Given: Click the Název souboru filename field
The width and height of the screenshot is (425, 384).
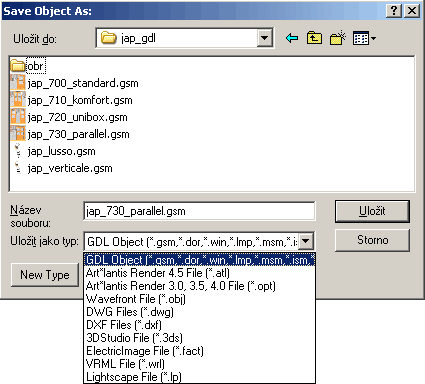Looking at the screenshot, I should tap(199, 211).
